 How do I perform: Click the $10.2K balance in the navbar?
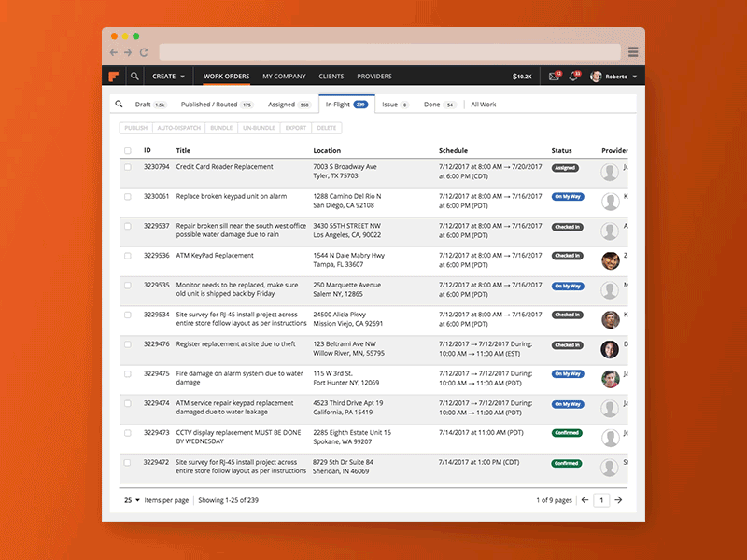click(521, 76)
